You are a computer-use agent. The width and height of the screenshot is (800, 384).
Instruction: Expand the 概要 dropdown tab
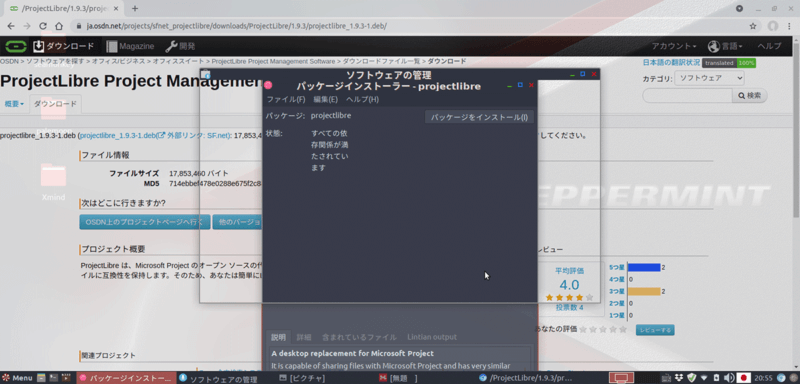(x=14, y=104)
